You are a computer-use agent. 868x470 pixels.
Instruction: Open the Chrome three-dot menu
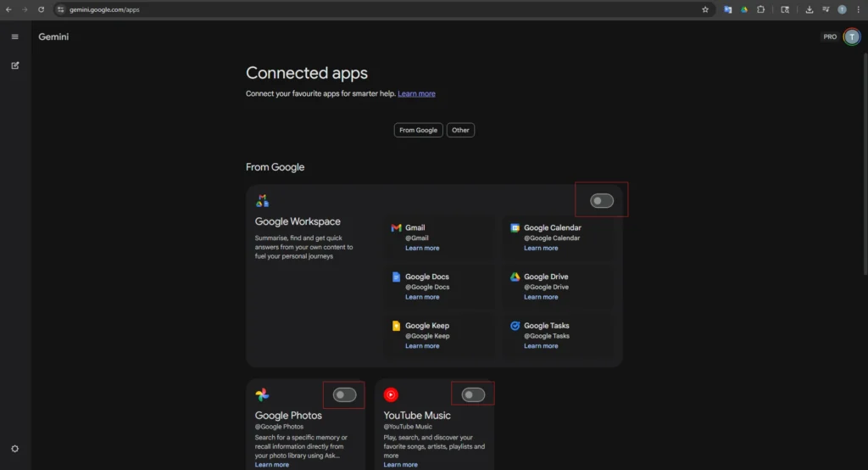pos(859,9)
